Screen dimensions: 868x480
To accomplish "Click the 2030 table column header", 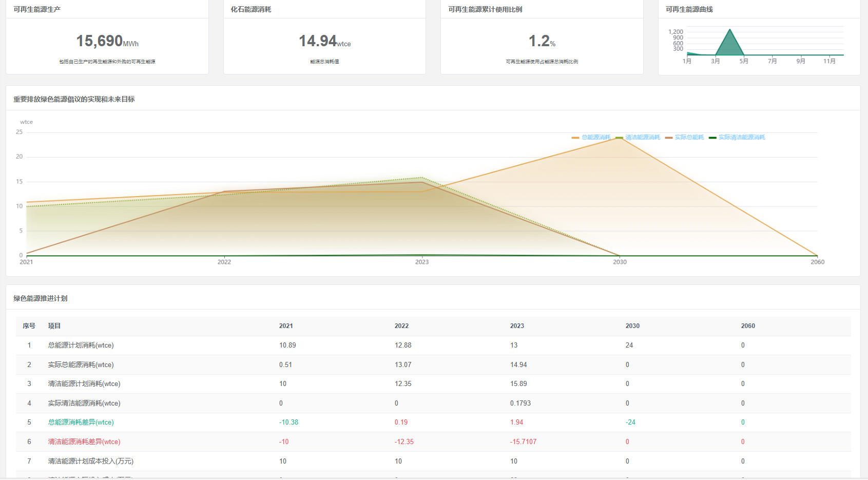I will pyautogui.click(x=632, y=326).
